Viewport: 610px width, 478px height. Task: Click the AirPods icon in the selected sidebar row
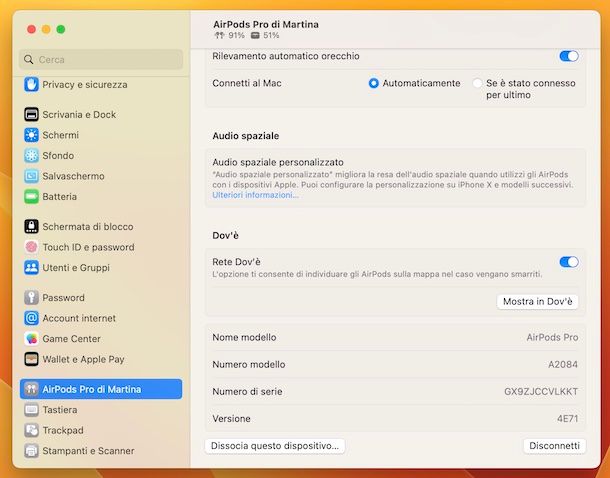tap(31, 389)
